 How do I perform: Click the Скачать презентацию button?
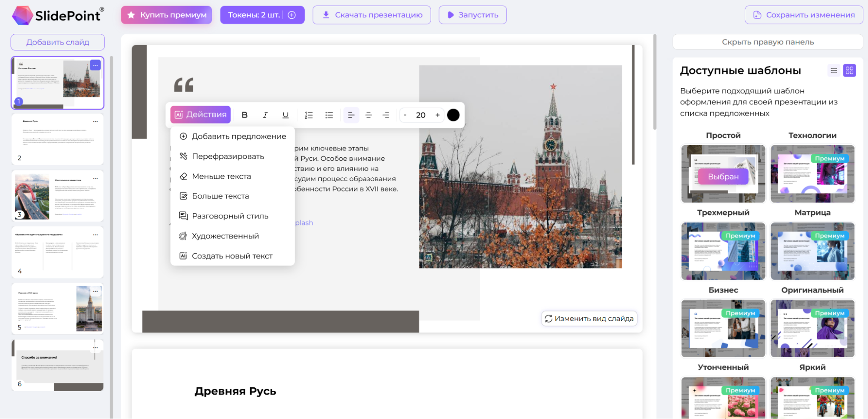coord(372,15)
